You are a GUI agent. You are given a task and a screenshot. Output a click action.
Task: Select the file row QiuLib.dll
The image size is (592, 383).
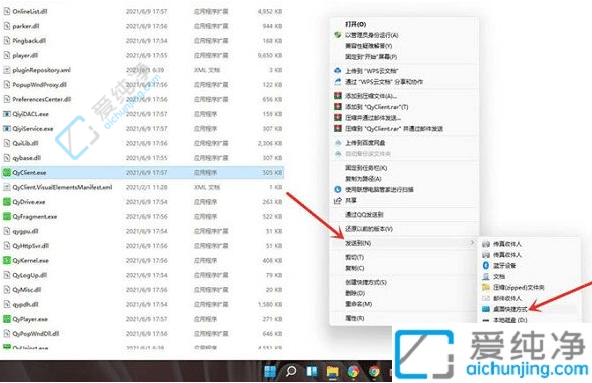click(143, 143)
